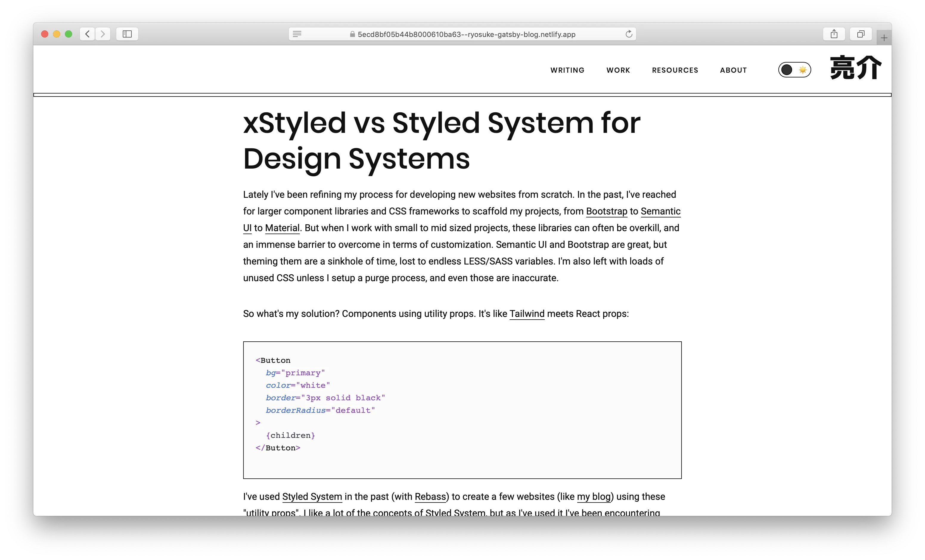
Task: Open the WORK section
Action: click(x=617, y=70)
